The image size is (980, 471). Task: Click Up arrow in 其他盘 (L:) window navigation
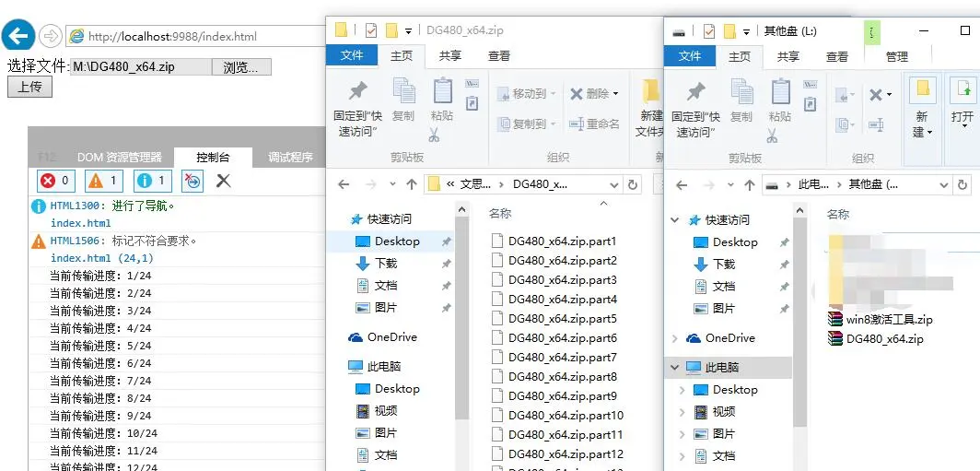750,185
